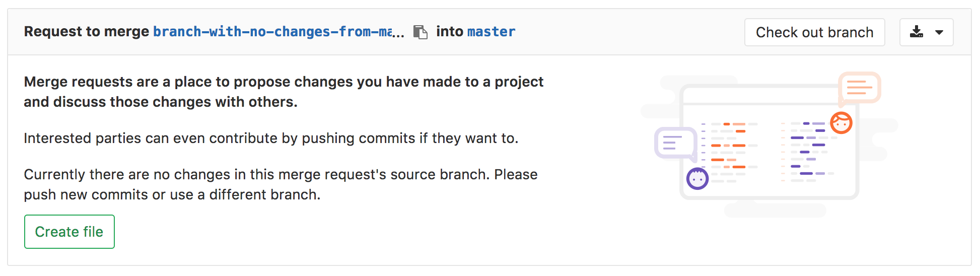Click the download icon button
Viewport: 980px width, 276px height.
pos(917,32)
